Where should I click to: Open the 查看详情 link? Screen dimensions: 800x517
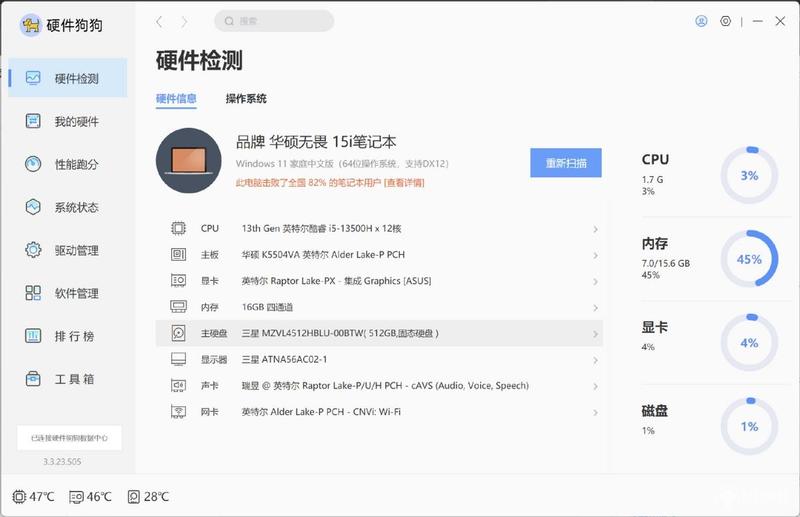tap(405, 182)
